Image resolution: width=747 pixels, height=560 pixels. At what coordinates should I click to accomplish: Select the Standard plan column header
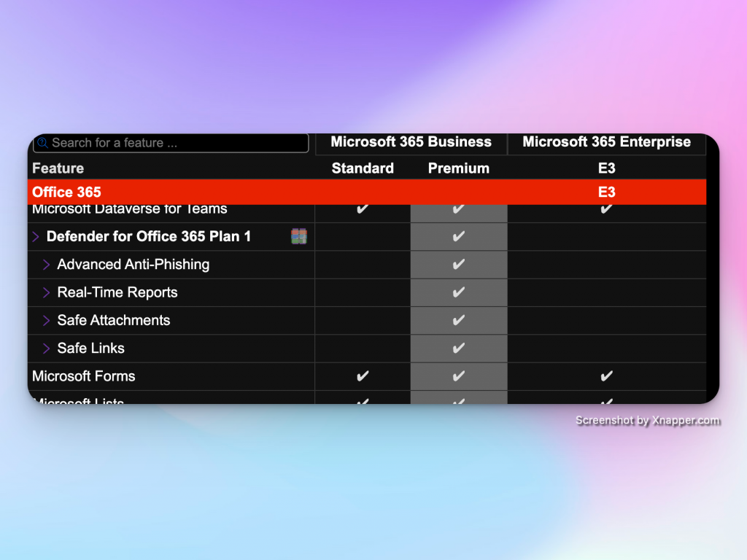[x=363, y=168]
